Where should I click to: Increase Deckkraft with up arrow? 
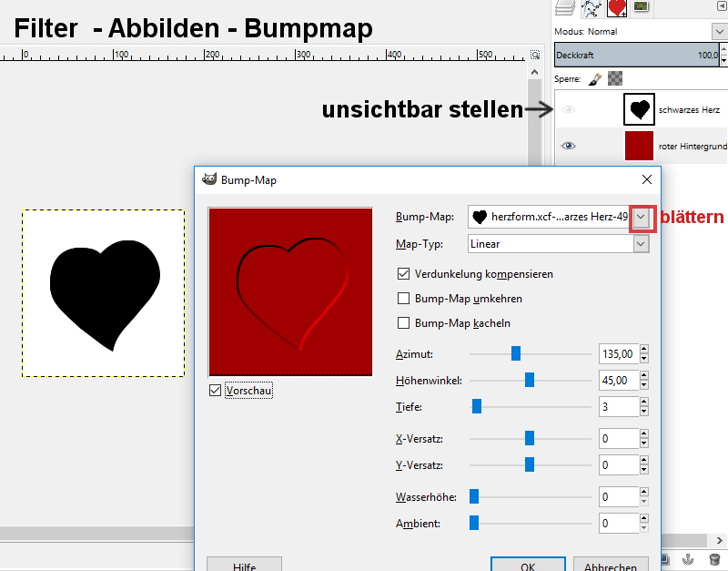pos(723,49)
